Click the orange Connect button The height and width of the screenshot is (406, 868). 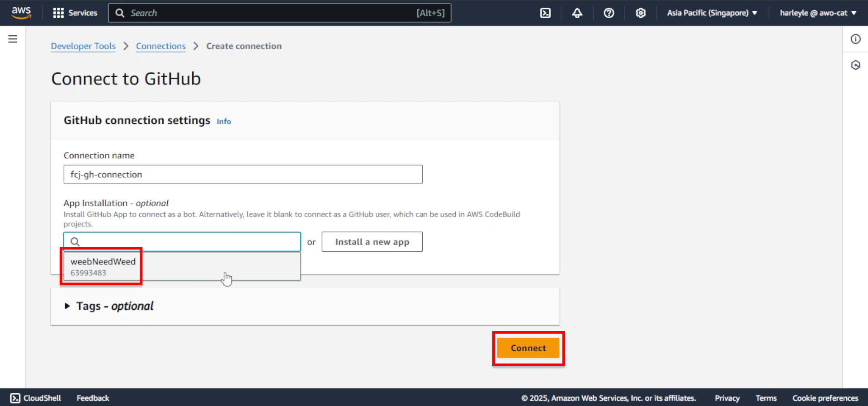[528, 348]
